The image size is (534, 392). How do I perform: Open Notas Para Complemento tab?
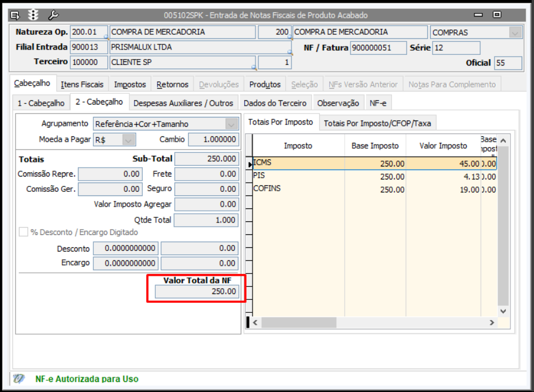coord(452,84)
